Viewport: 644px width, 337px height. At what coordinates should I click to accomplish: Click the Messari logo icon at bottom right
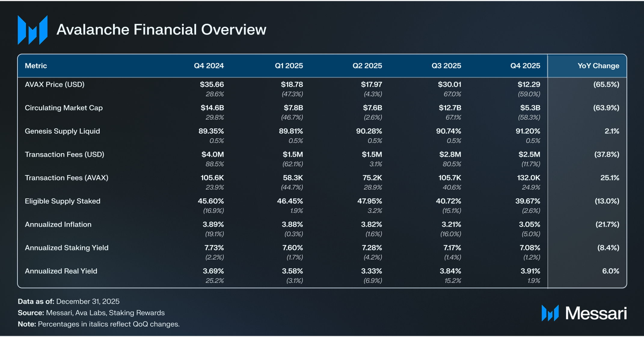(x=550, y=313)
